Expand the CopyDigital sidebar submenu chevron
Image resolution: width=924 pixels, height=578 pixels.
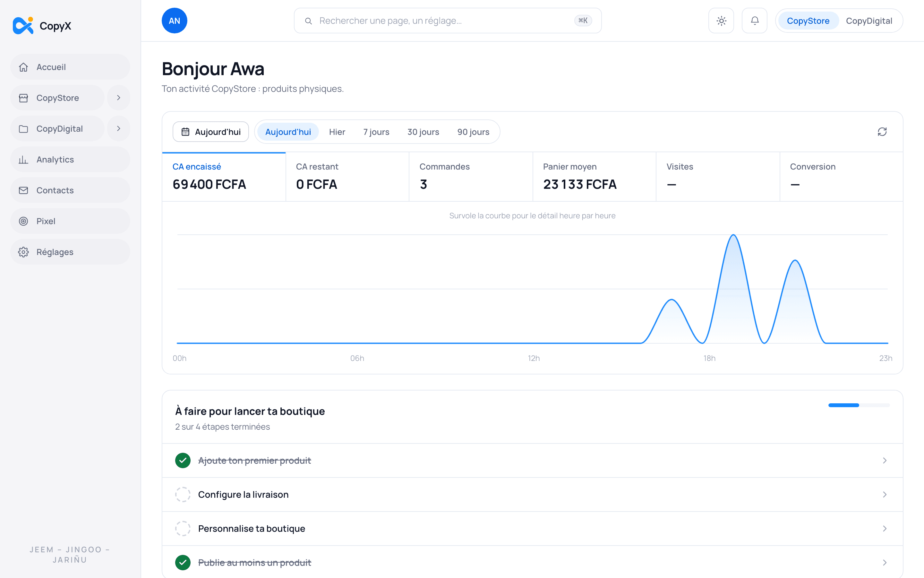[x=119, y=129]
